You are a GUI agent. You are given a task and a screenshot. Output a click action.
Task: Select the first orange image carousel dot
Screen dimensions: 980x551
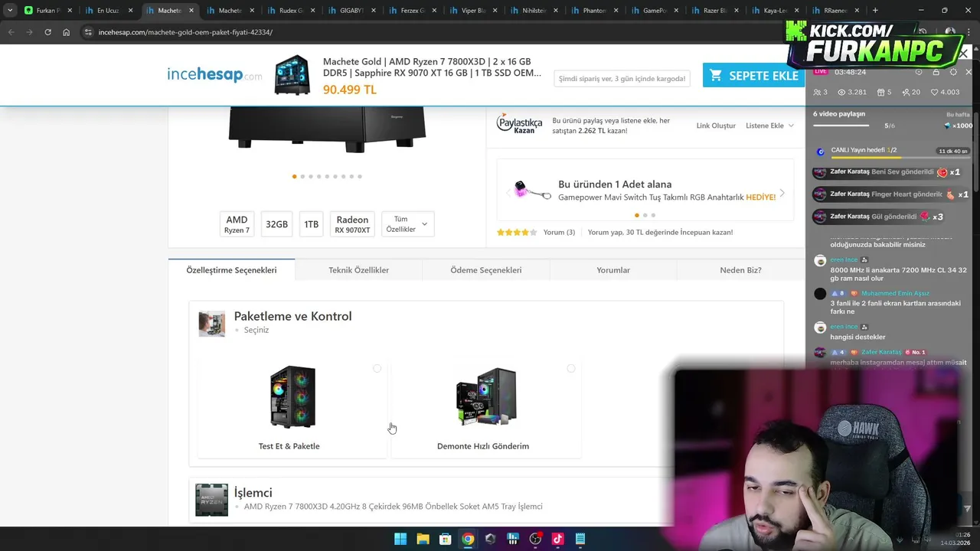click(294, 177)
